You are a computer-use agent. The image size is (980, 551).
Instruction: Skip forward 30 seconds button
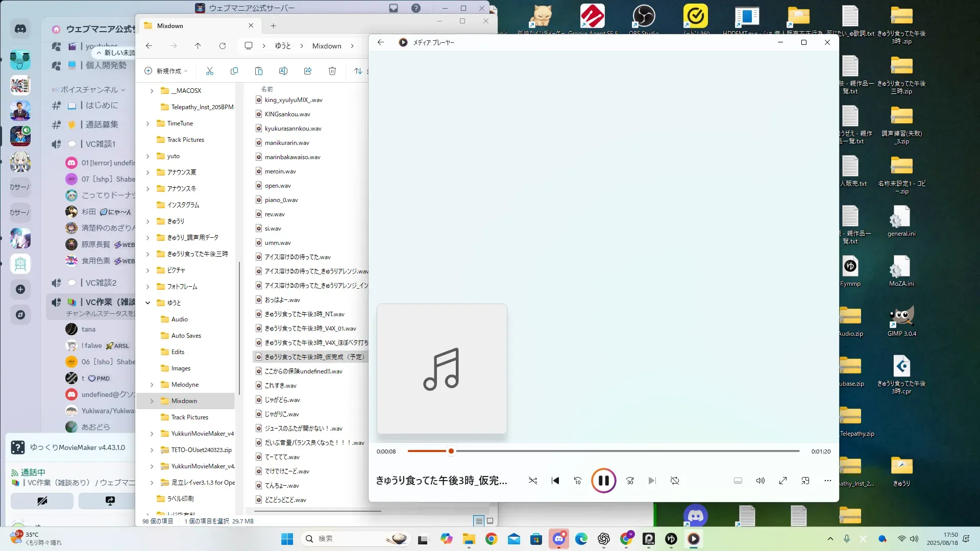[630, 481]
